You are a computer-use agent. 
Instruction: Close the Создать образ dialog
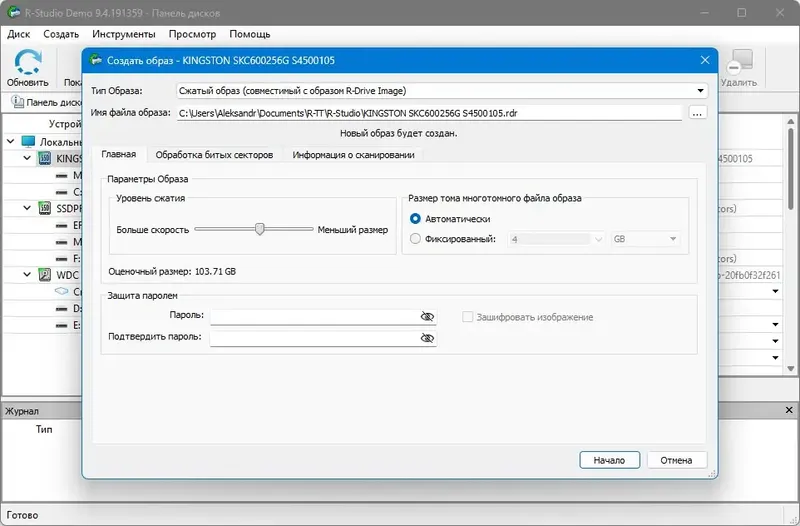[705, 60]
